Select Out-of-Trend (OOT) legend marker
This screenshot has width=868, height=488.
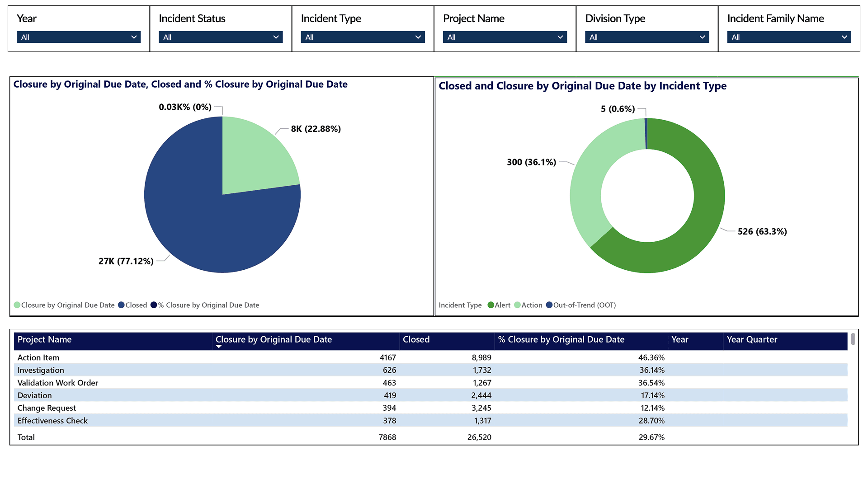click(x=549, y=305)
